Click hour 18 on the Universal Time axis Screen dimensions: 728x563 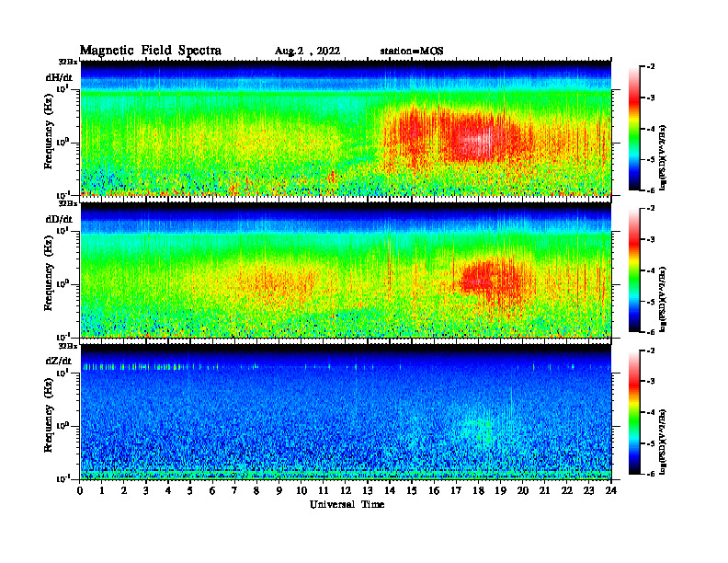[x=478, y=490]
